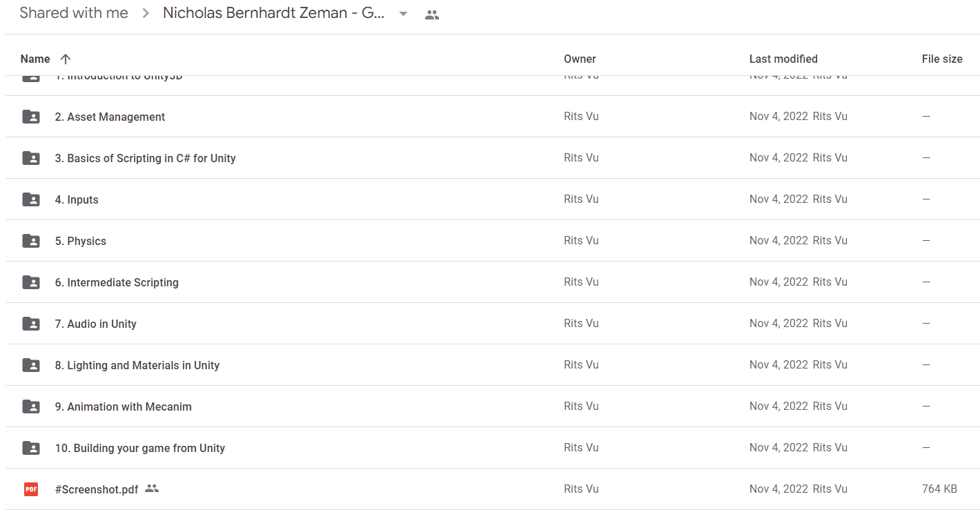
Task: Click the shared people icon in breadcrumb
Action: (x=432, y=14)
